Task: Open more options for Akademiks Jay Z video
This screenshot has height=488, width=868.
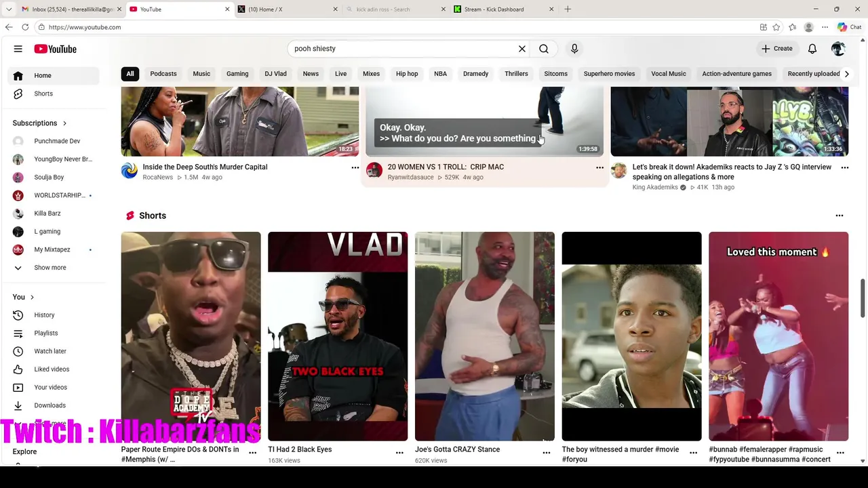Action: pyautogui.click(x=844, y=167)
